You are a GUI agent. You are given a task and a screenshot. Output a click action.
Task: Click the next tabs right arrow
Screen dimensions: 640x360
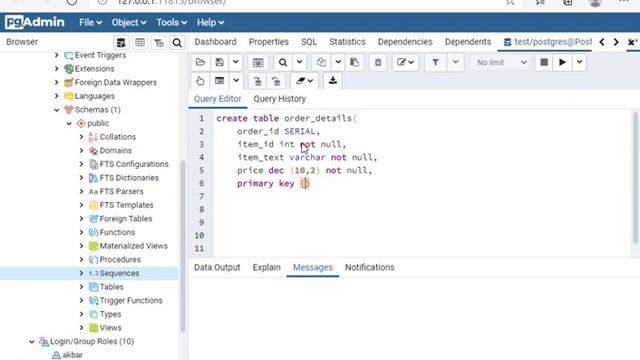tap(616, 42)
